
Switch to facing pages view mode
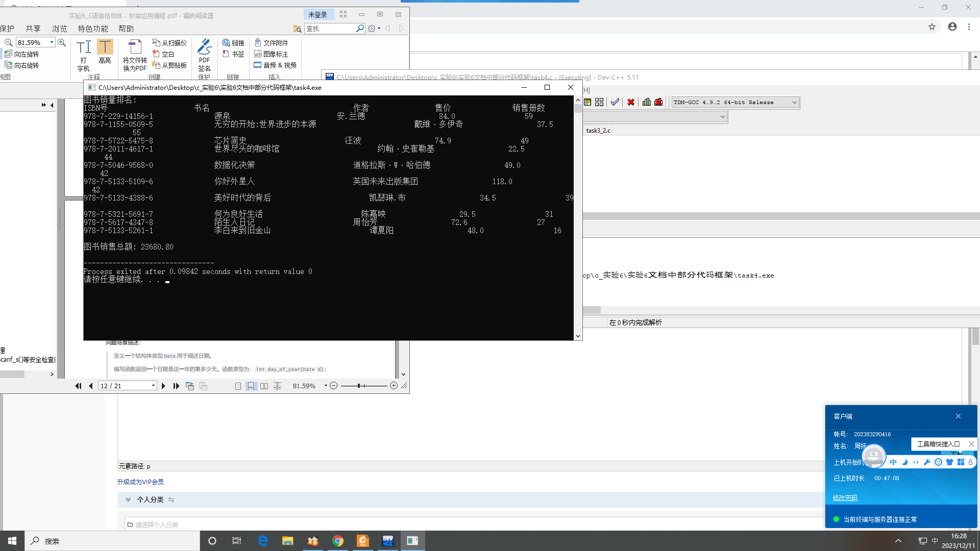[264, 386]
